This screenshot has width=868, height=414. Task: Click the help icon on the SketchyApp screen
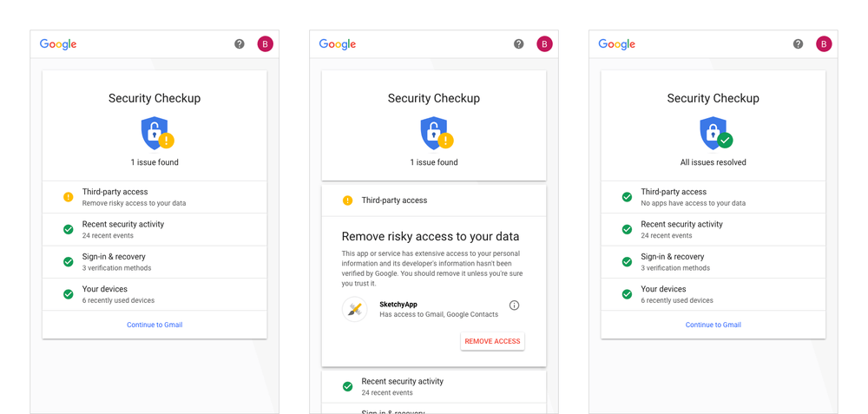518,44
